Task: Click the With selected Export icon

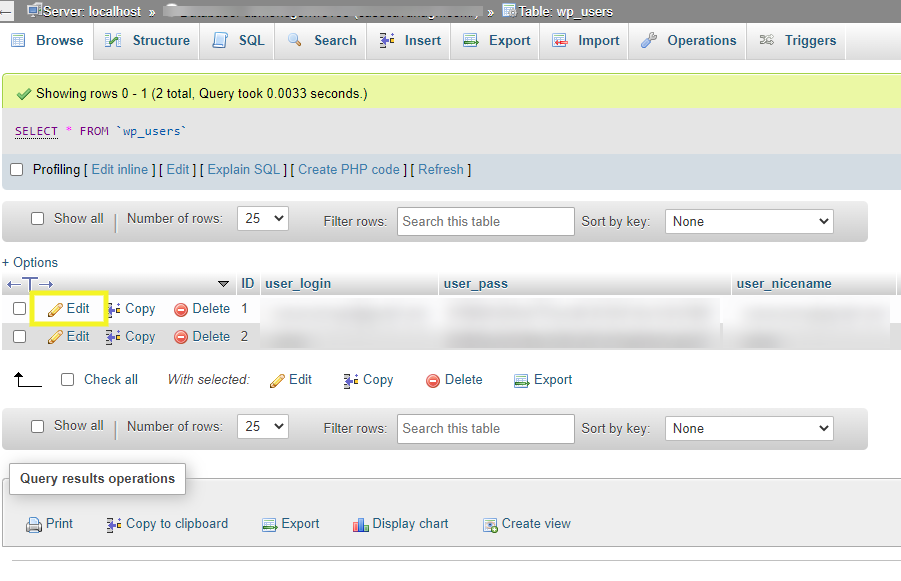Action: (x=521, y=380)
